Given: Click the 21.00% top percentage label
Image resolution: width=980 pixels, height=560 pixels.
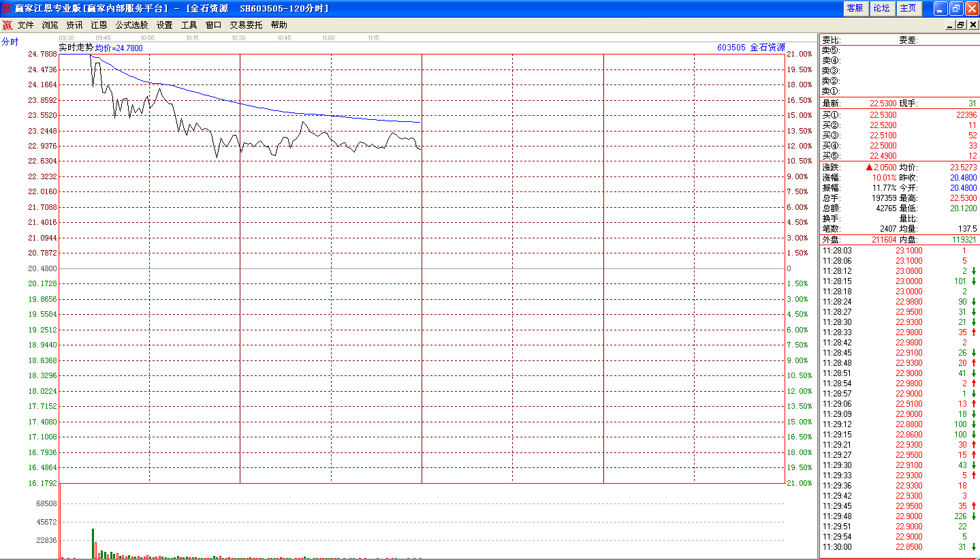Looking at the screenshot, I should 800,54.
